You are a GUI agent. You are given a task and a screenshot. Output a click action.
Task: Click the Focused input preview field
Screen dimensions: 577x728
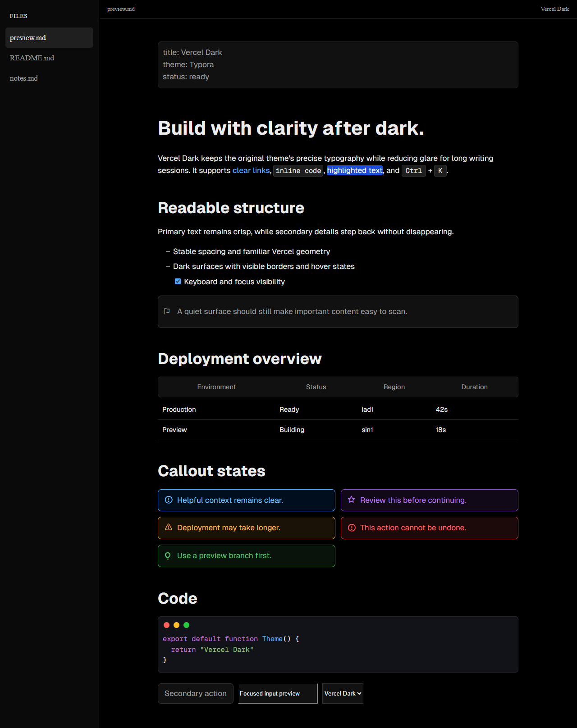click(x=278, y=693)
